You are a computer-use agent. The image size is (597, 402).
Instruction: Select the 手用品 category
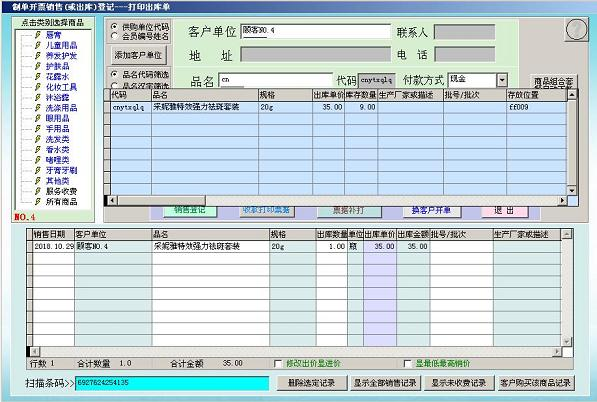[57, 129]
